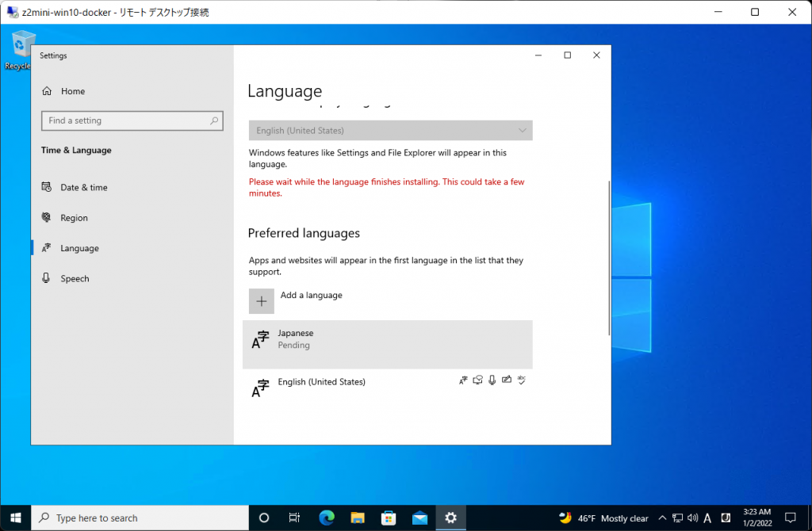Click the spell-check icon for English
The width and height of the screenshot is (812, 531).
pos(522,380)
